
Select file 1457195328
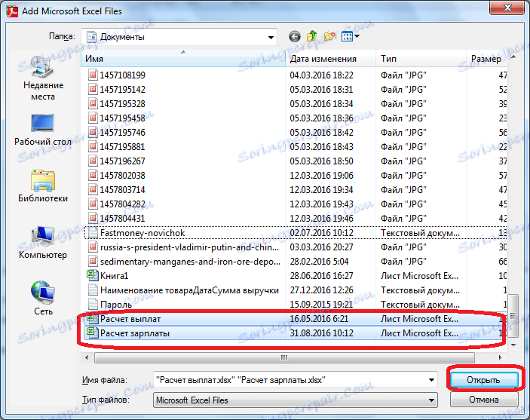point(122,103)
